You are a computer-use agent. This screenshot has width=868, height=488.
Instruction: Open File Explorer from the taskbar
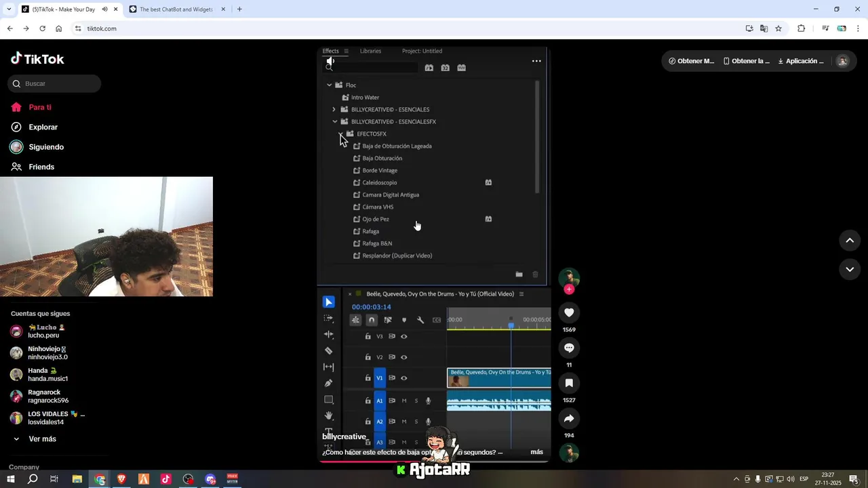(77, 479)
